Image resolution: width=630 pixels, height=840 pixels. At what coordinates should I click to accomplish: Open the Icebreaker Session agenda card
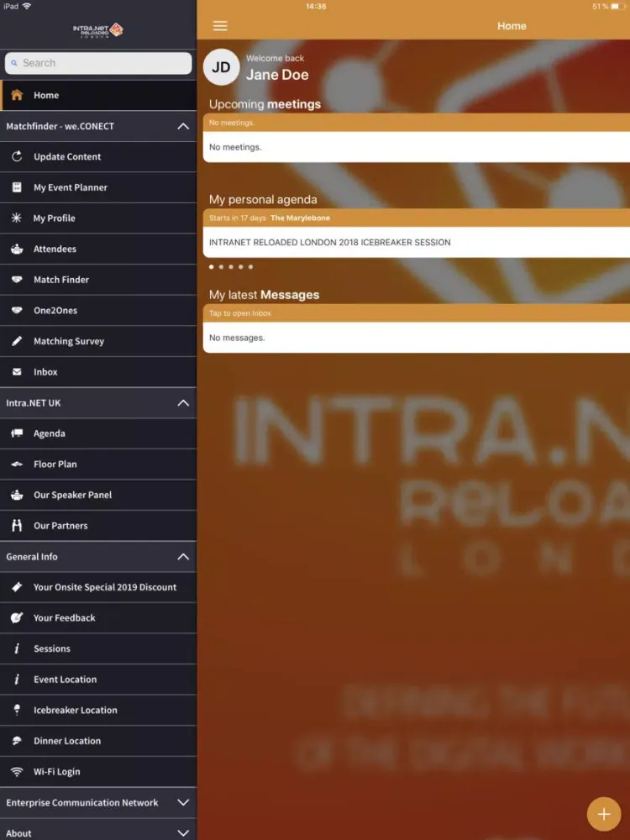coord(417,242)
